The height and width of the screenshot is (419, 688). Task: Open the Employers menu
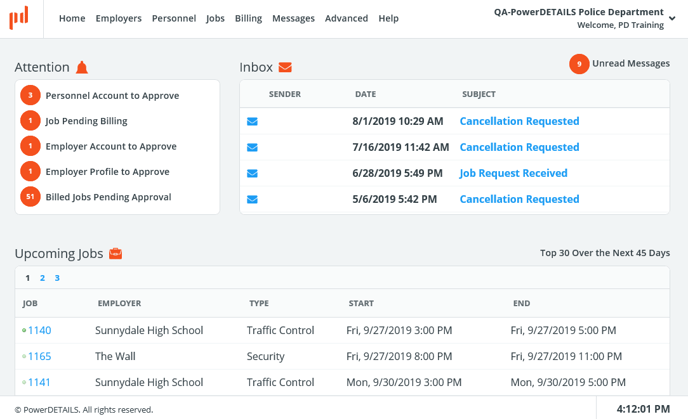coord(118,18)
